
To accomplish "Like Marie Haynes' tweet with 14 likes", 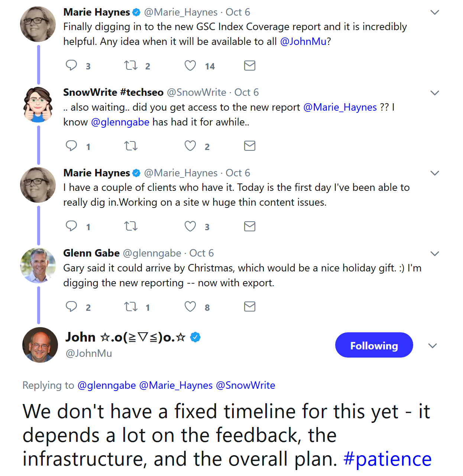I will pyautogui.click(x=190, y=66).
